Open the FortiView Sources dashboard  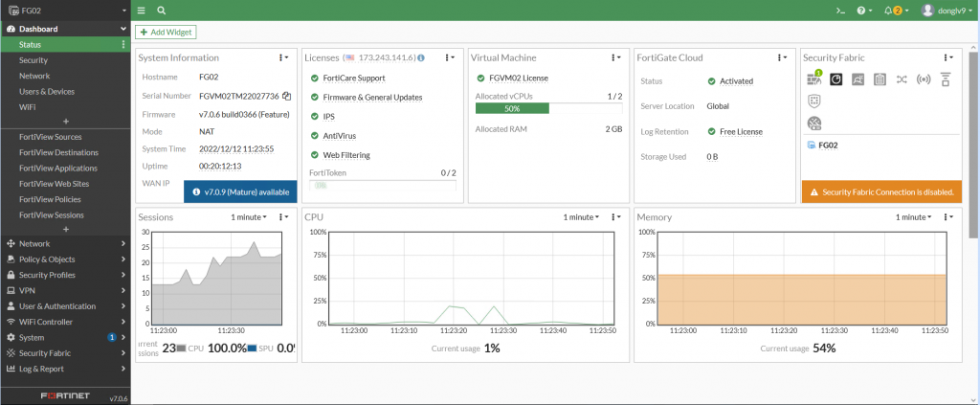tap(50, 137)
